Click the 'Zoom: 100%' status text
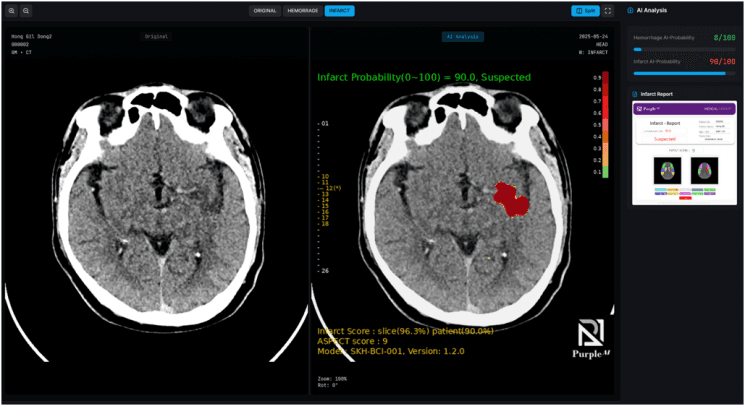The image size is (745, 406). tap(332, 379)
